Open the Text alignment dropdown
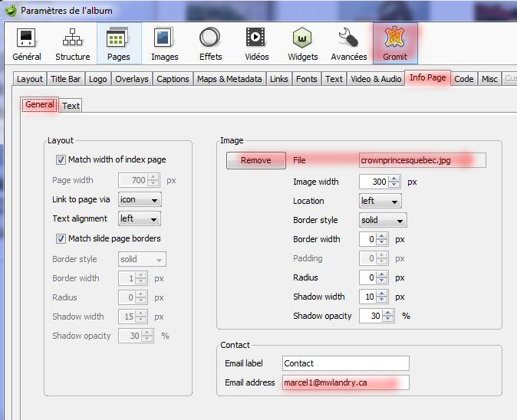 [140, 219]
